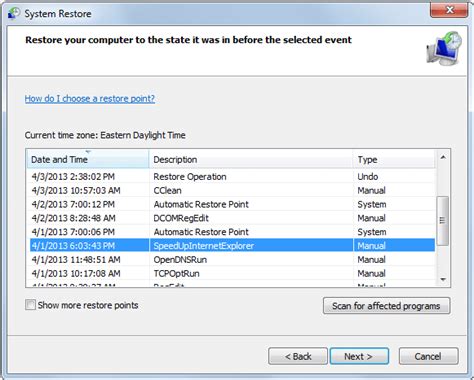Click the System Restore title bar icon
Image resolution: width=474 pixels, height=380 pixels.
point(14,13)
